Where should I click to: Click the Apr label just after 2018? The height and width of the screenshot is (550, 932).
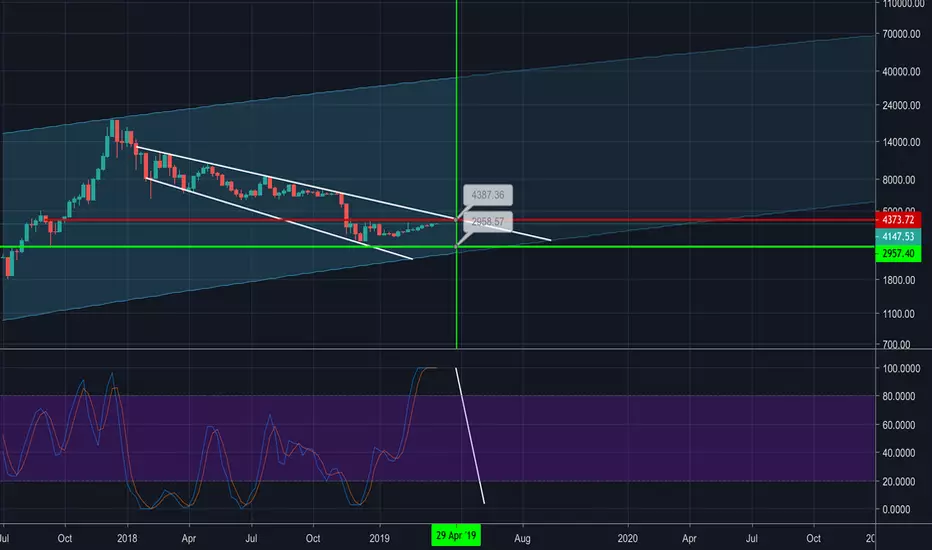tap(188, 538)
